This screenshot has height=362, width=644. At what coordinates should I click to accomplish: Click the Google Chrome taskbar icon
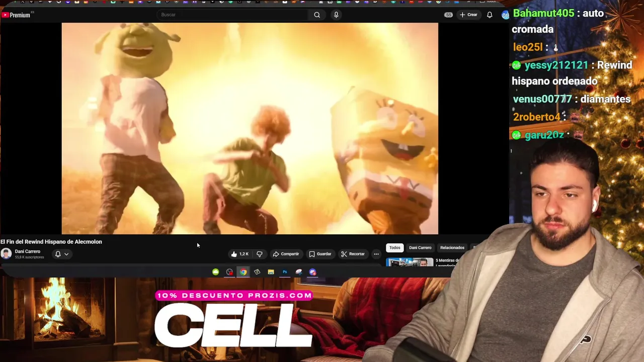[244, 272]
